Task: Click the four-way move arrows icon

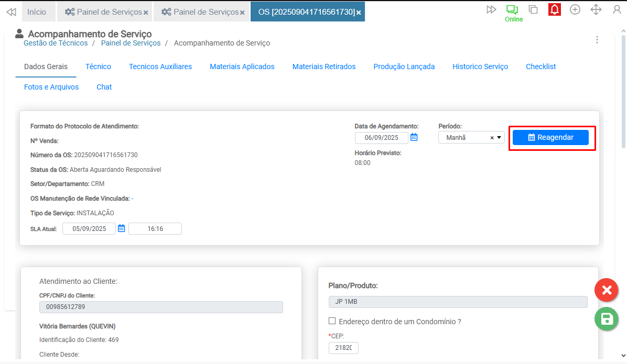Action: 596,10
